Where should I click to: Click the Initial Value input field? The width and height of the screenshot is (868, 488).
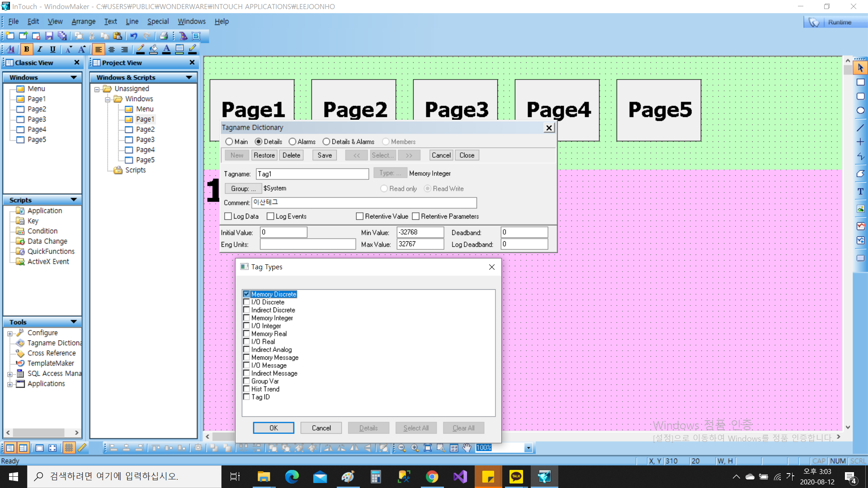point(283,232)
